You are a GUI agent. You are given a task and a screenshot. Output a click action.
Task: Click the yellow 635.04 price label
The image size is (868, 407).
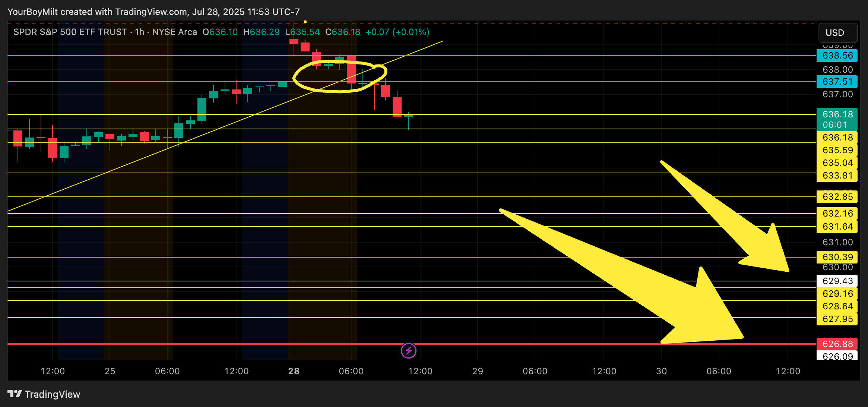[837, 163]
